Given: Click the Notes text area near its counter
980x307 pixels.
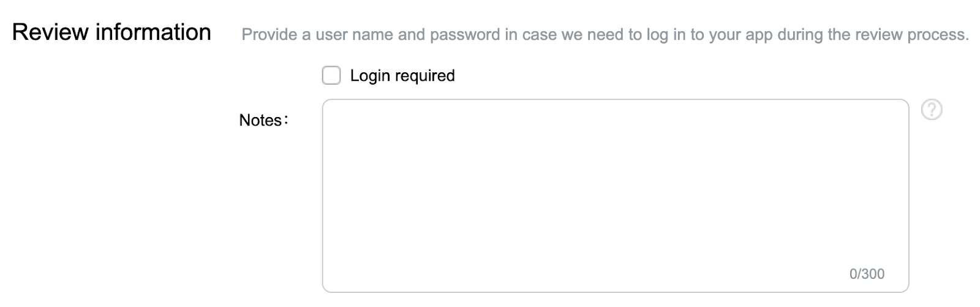Looking at the screenshot, I should [x=796, y=270].
